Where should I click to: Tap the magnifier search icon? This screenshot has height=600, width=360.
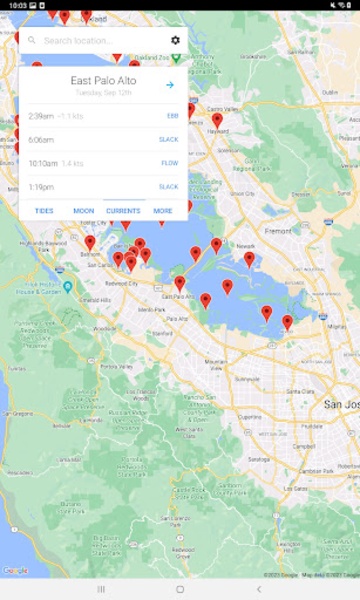pyautogui.click(x=32, y=40)
